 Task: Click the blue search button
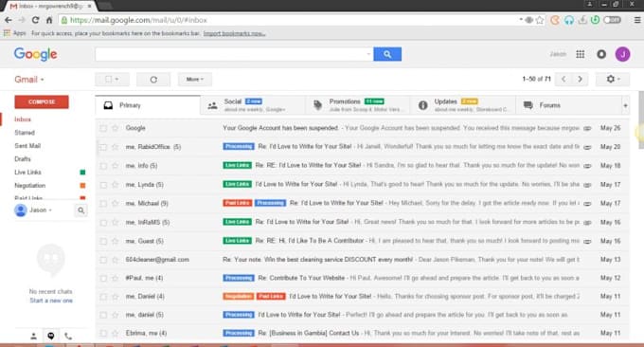click(x=387, y=54)
